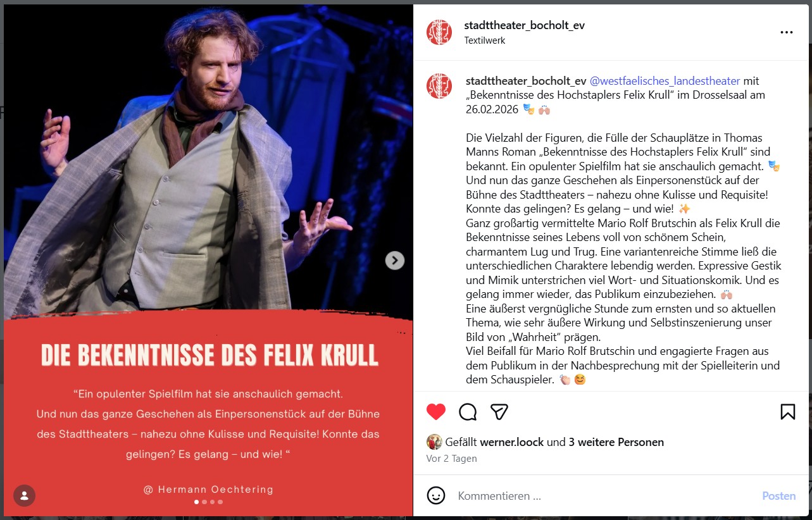Screen dimensions: 812x520
Task: Unlike the post with the red heart
Action: (x=436, y=412)
